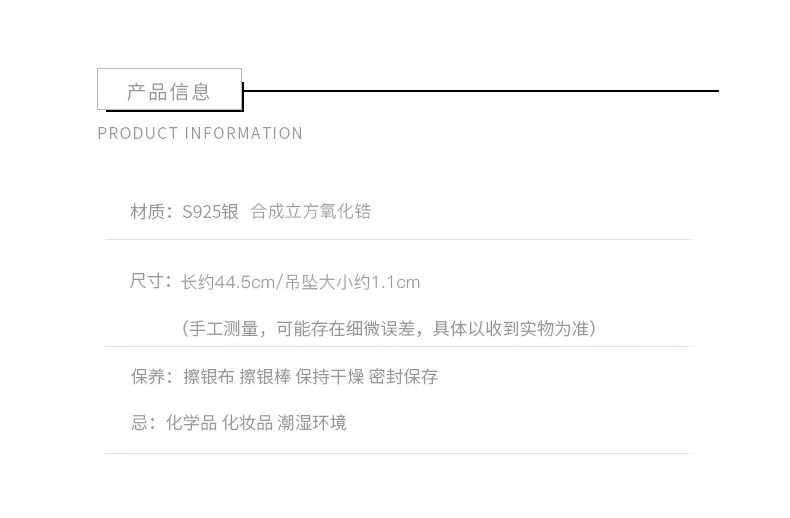Select the S925银 material text
Image resolution: width=790 pixels, height=518 pixels.
point(210,212)
